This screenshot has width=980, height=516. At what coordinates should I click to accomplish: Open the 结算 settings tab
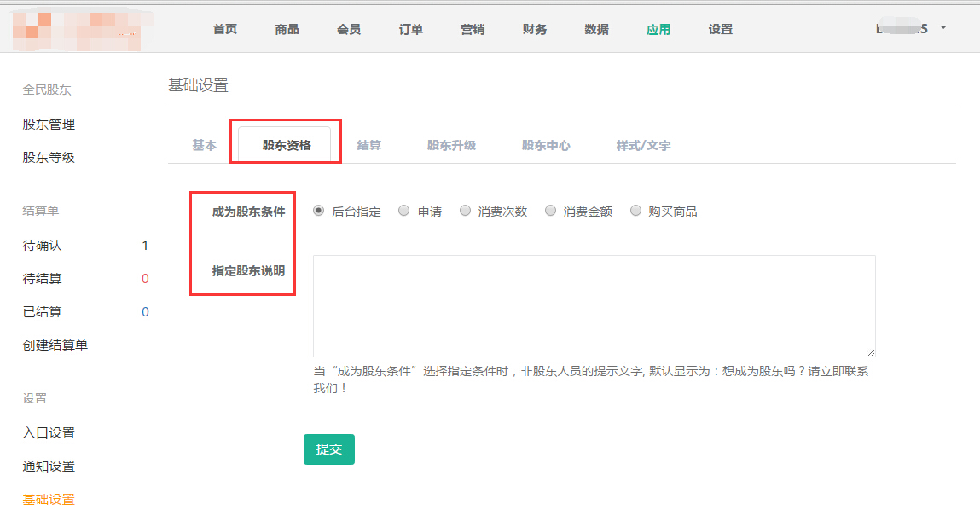[368, 145]
